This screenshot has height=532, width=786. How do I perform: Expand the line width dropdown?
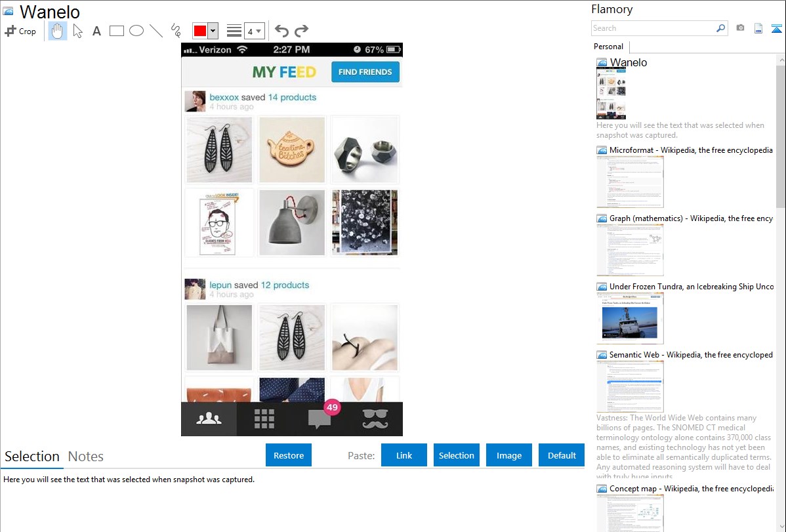259,31
